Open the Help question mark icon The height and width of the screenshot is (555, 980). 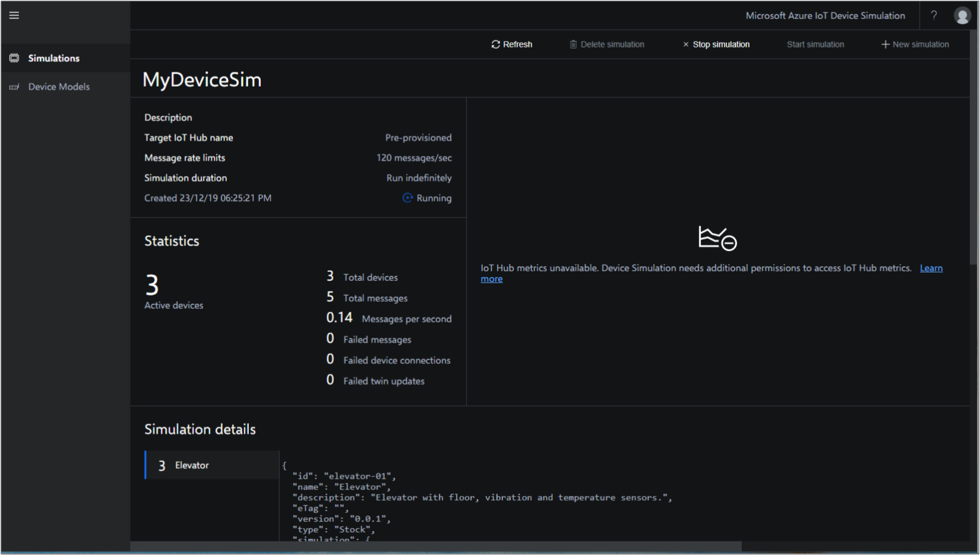(933, 15)
